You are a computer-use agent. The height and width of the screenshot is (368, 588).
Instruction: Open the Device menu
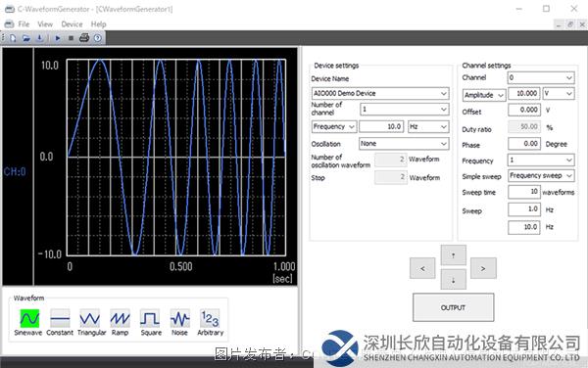(x=72, y=24)
